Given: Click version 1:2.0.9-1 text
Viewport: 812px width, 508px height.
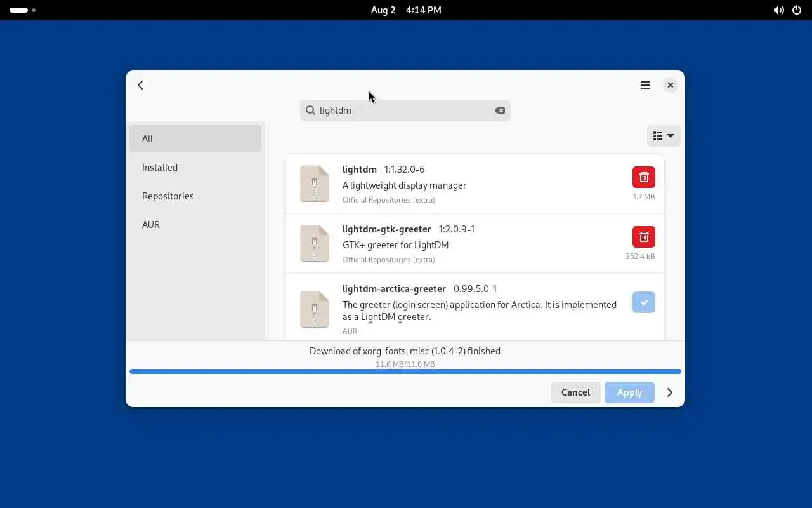Looking at the screenshot, I should tap(457, 229).
